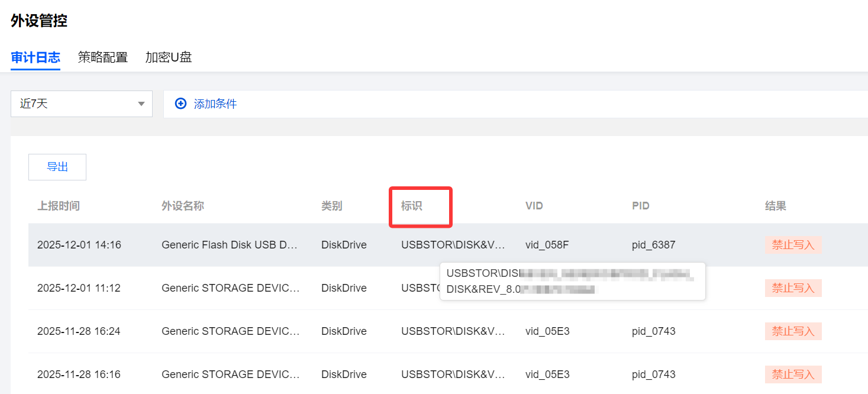The image size is (868, 394).
Task: Click vid_05E3 in the 16:16 row
Action: 547,374
